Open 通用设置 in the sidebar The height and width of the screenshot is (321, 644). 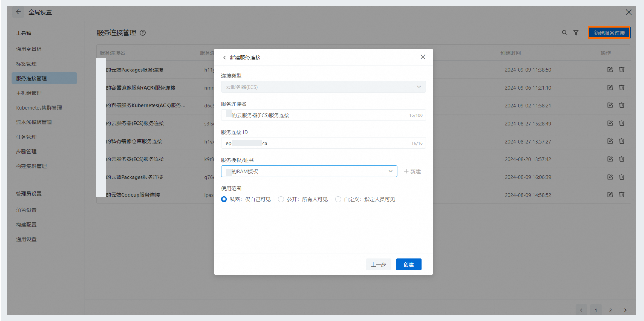pyautogui.click(x=26, y=239)
